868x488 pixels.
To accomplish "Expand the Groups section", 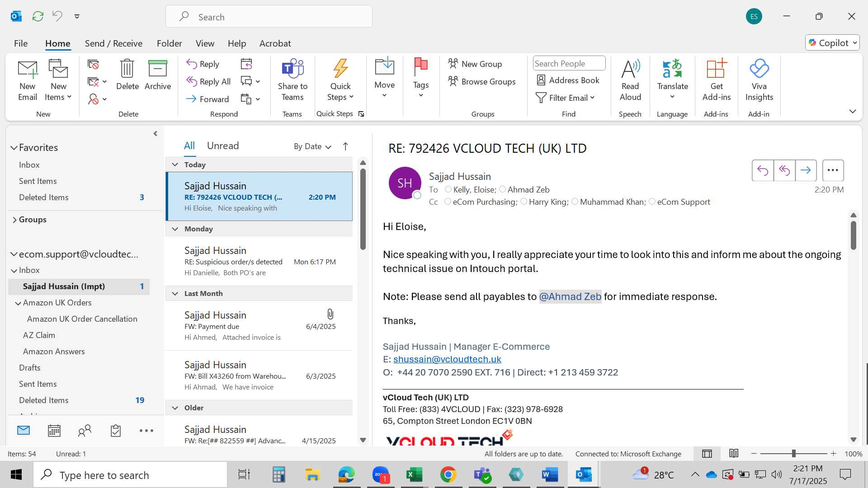I will (14, 220).
